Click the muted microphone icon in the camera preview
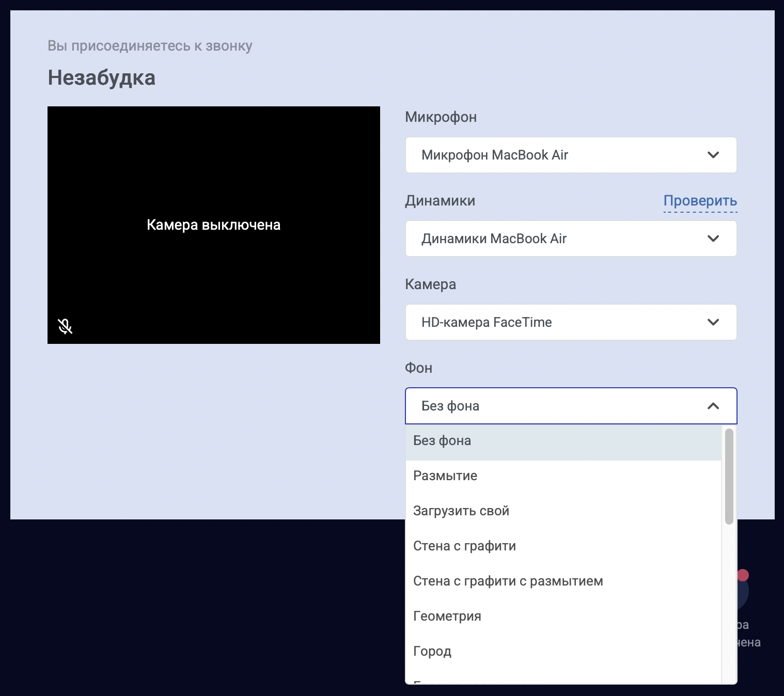The height and width of the screenshot is (696, 784). click(x=65, y=326)
